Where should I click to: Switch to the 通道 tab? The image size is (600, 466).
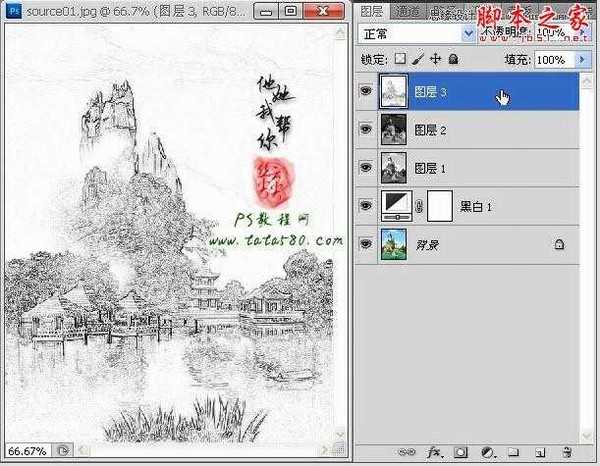click(406, 11)
